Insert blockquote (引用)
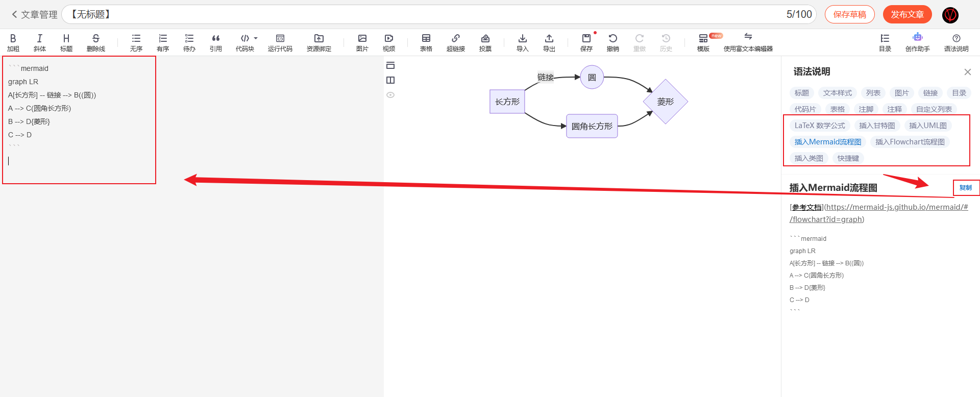Image resolution: width=980 pixels, height=397 pixels. coord(216,42)
